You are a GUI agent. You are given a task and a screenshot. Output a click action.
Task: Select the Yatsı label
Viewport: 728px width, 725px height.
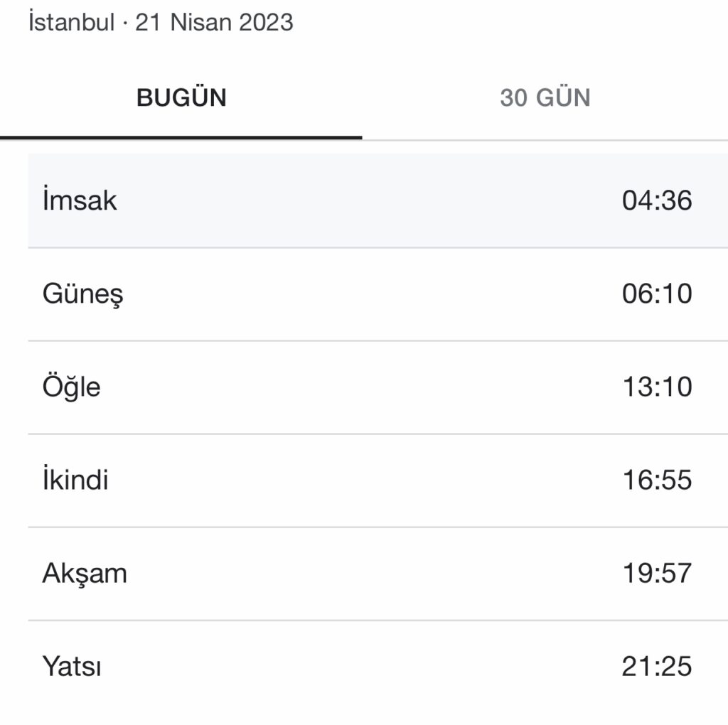(x=71, y=667)
